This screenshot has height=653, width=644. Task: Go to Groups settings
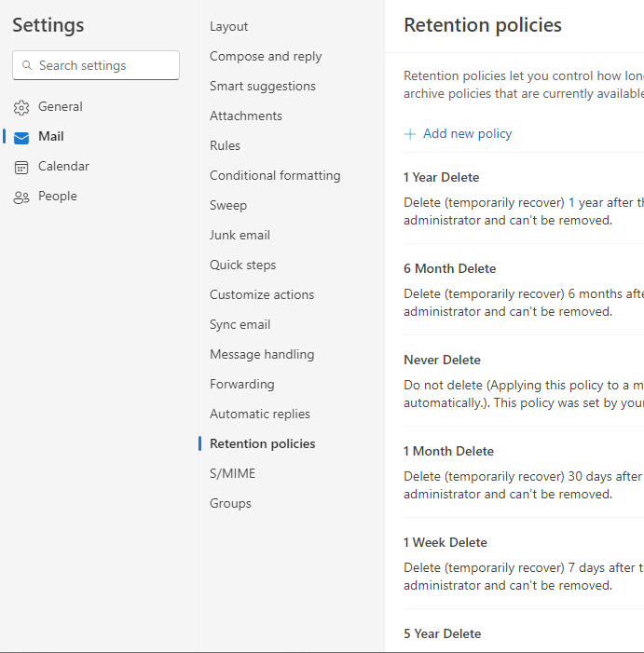230,504
